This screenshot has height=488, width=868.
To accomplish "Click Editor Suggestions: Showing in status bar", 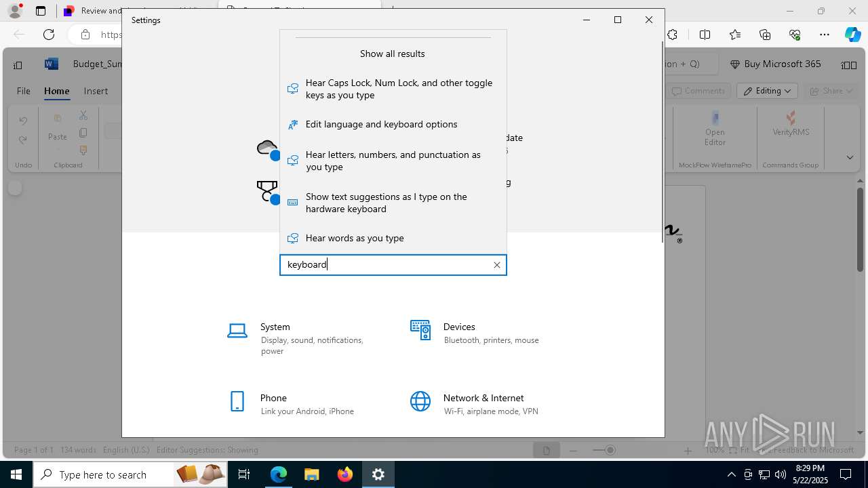I will (x=208, y=450).
